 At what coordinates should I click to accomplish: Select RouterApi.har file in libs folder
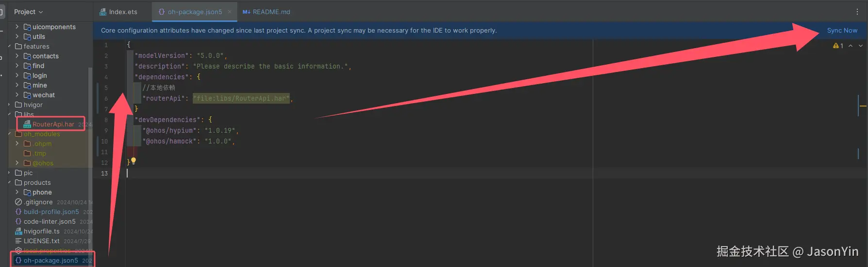pos(53,124)
